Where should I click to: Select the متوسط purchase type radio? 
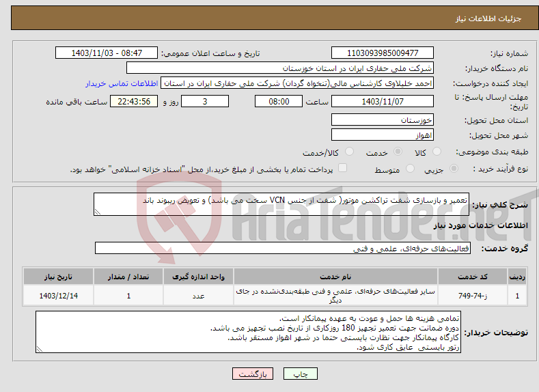point(410,169)
